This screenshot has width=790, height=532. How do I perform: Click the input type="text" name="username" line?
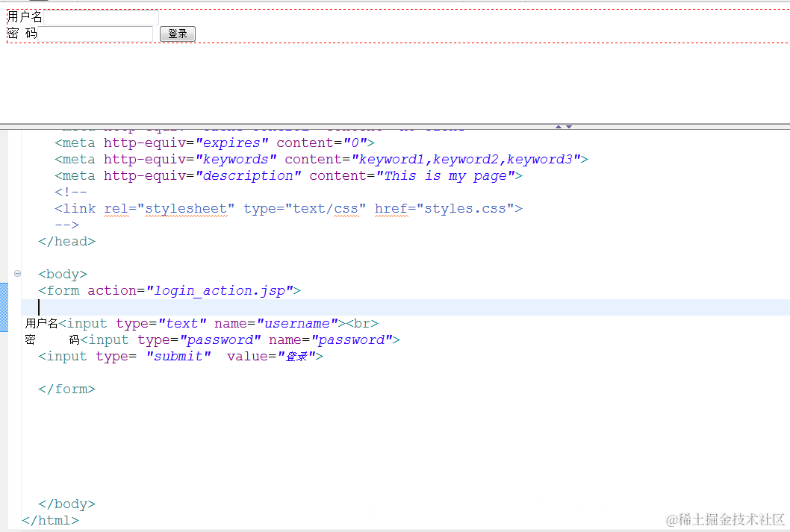tap(202, 324)
